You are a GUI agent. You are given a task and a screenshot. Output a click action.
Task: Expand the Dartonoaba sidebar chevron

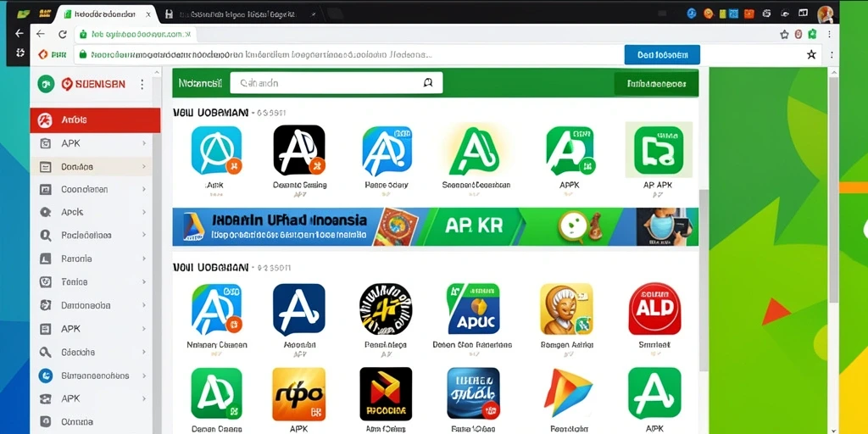coord(144,305)
